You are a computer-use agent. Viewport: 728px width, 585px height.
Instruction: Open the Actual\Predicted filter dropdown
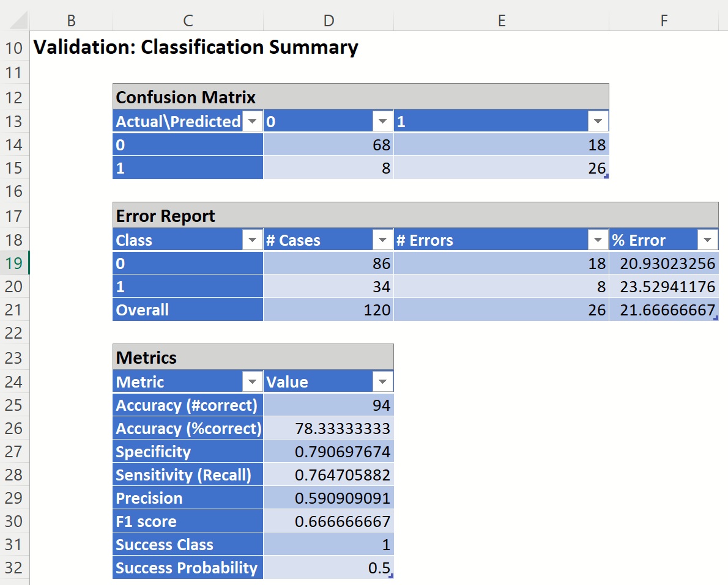pos(252,122)
